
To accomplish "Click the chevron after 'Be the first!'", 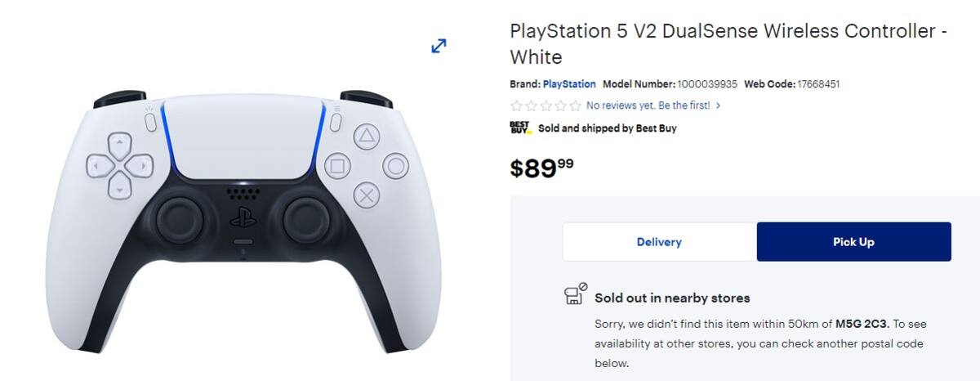I will [x=718, y=105].
